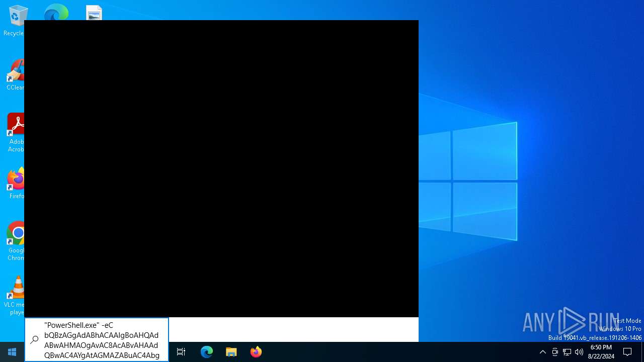Click the PowerShell command search box
The image size is (644, 362).
pyautogui.click(x=97, y=340)
